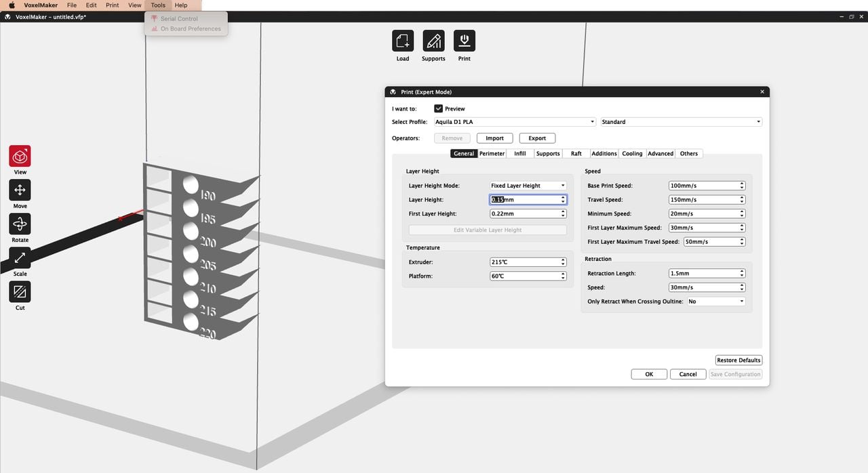The image size is (868, 473).
Task: Open the Select Profile dropdown
Action: click(x=514, y=122)
